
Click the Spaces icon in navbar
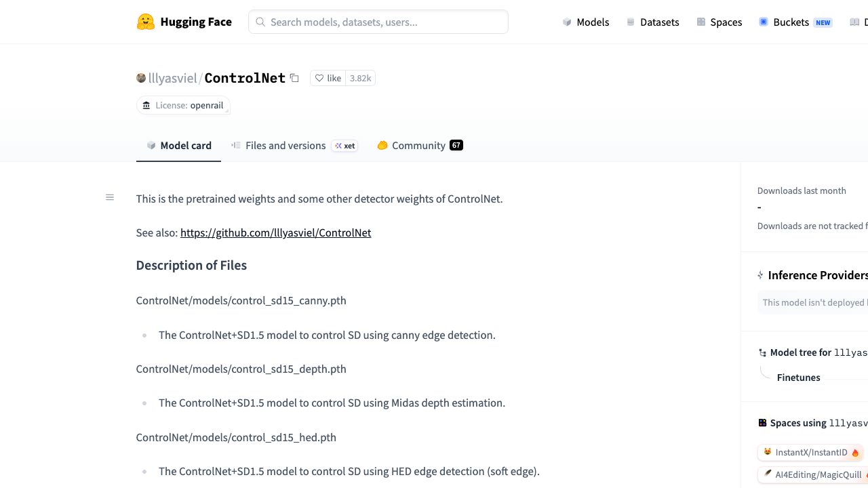[x=701, y=22]
